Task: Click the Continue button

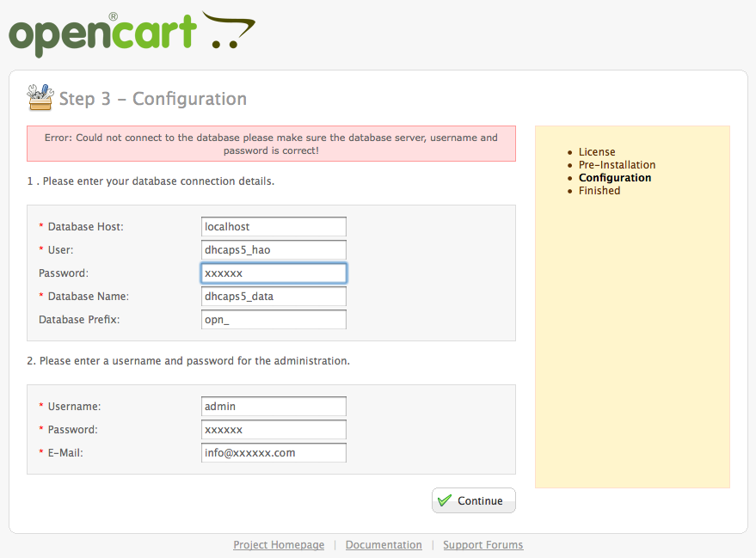Action: pos(473,500)
